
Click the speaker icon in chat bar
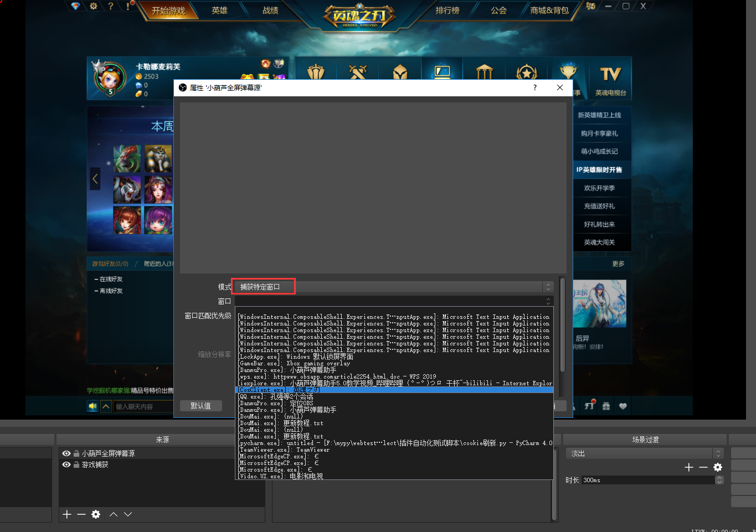pos(92,406)
